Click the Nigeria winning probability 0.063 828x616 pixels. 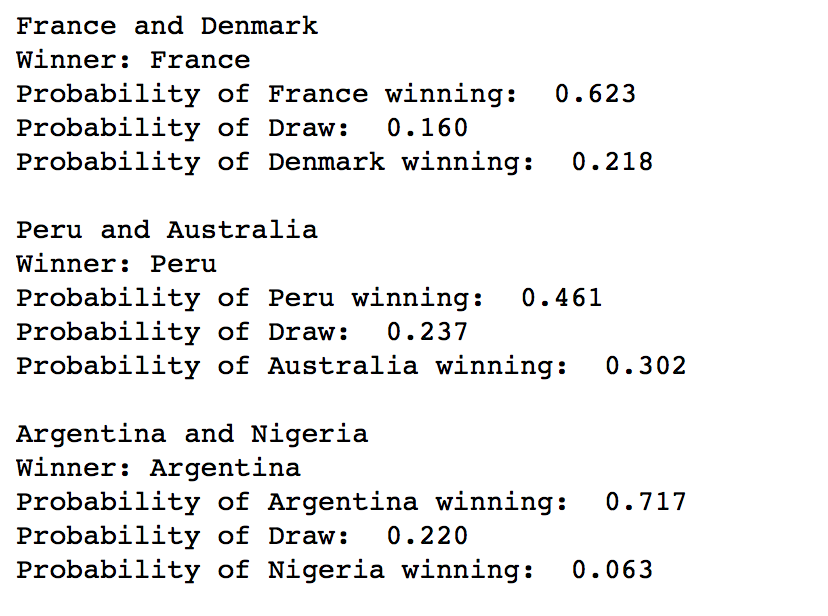pyautogui.click(x=612, y=570)
